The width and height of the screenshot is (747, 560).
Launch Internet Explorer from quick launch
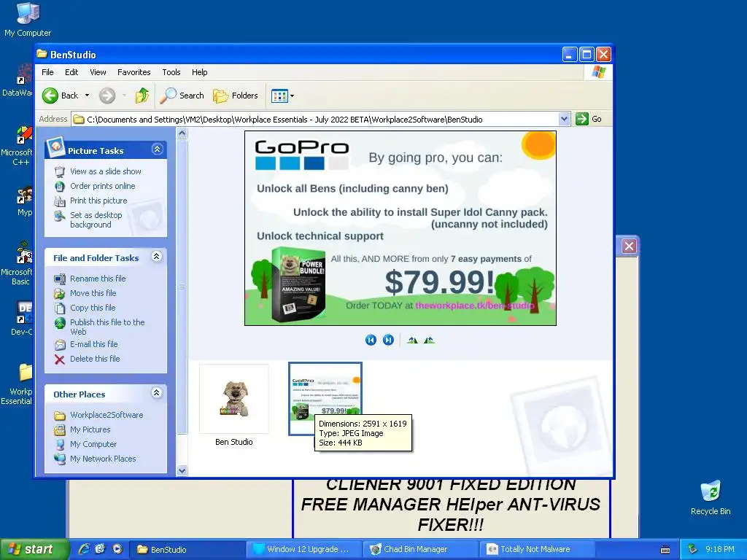coord(84,549)
